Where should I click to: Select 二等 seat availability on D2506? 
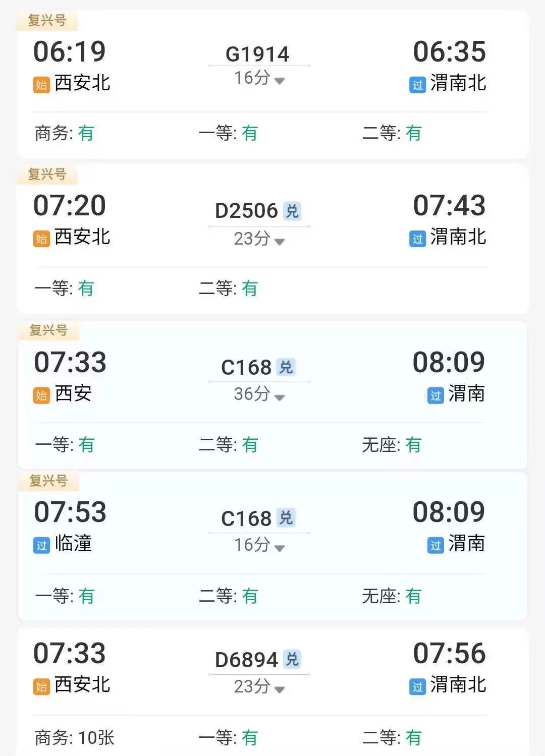pos(228,288)
